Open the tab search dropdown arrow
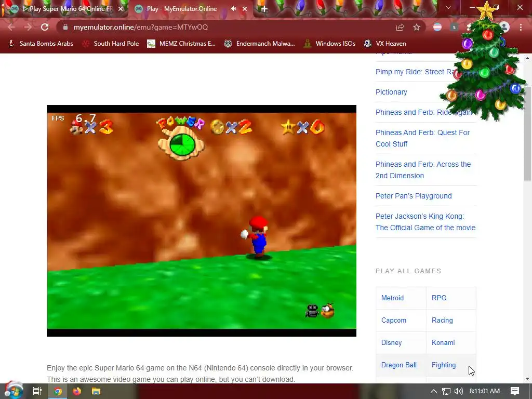Viewport: 532px width, 399px height. (448, 7)
